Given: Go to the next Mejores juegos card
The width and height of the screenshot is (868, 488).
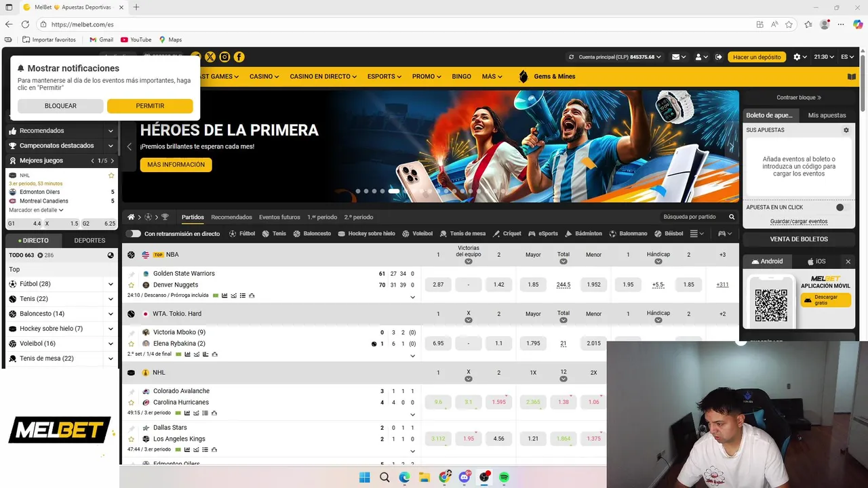Looking at the screenshot, I should point(111,161).
